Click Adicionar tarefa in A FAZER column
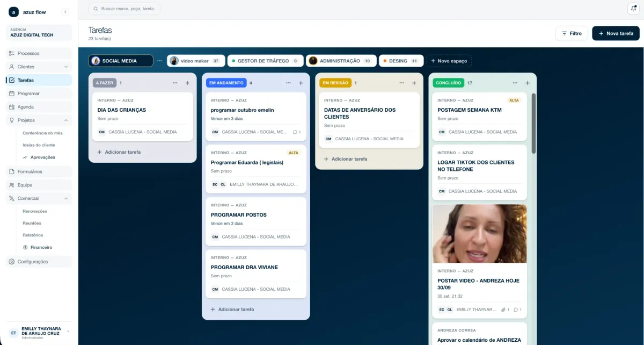This screenshot has height=345, width=644. coord(119,152)
